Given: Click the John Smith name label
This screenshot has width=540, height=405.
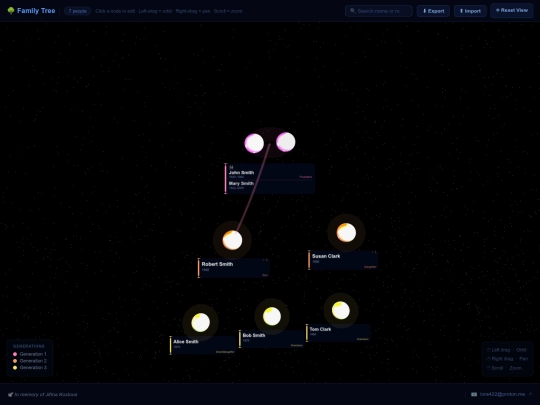Looking at the screenshot, I should (x=241, y=173).
